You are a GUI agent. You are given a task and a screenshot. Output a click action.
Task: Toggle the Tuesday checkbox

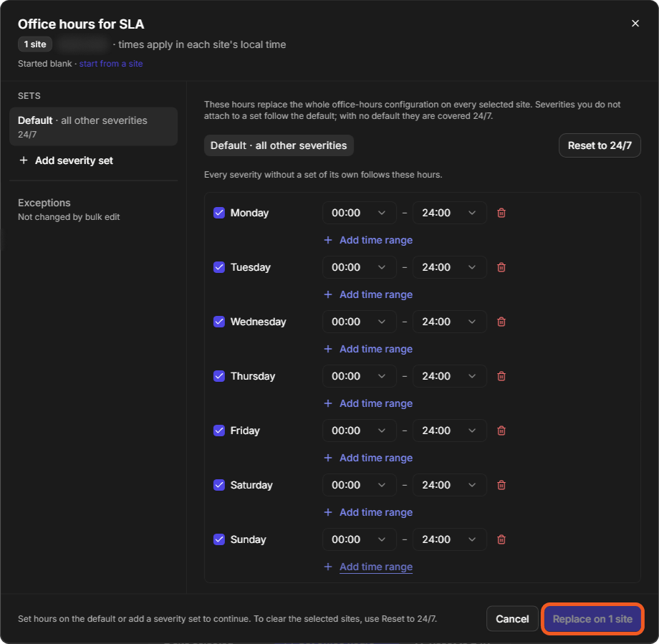pyautogui.click(x=219, y=267)
